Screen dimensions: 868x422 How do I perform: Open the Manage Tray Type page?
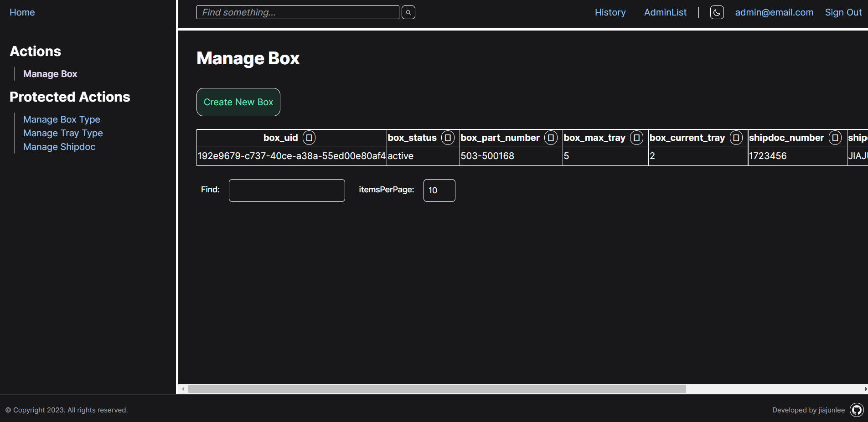[x=63, y=133]
